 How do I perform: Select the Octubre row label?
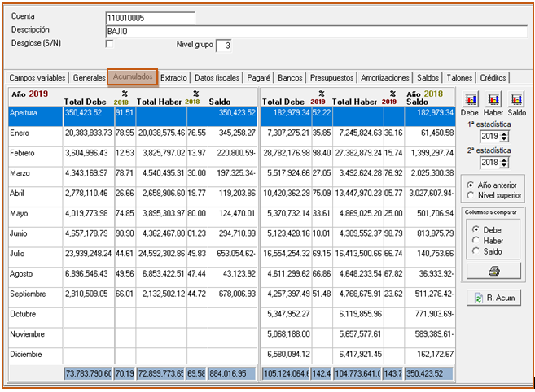(x=23, y=314)
